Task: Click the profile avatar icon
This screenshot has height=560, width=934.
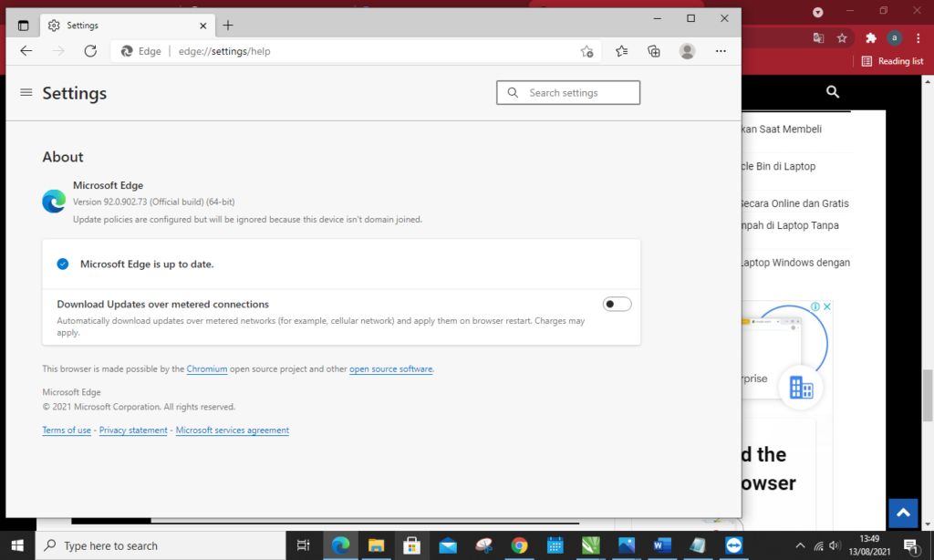Action: pos(687,52)
